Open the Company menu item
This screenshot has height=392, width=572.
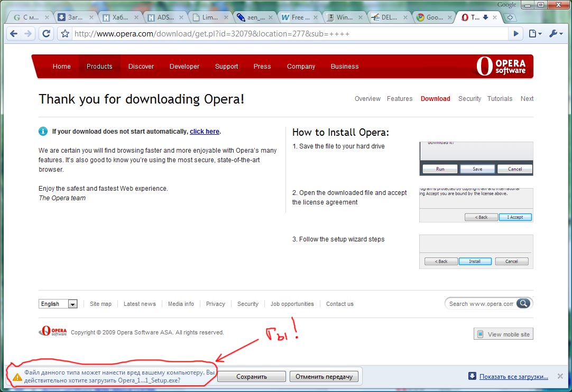pyautogui.click(x=301, y=67)
